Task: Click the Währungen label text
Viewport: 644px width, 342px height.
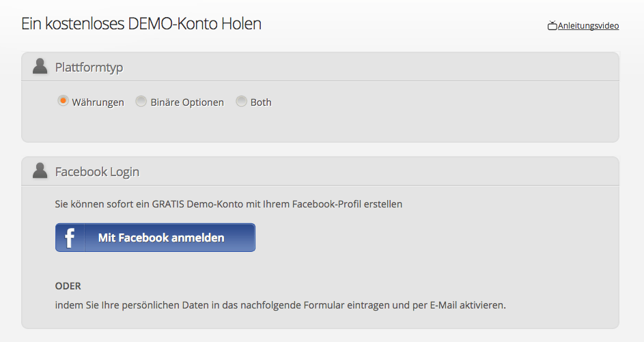Action: pyautogui.click(x=98, y=102)
